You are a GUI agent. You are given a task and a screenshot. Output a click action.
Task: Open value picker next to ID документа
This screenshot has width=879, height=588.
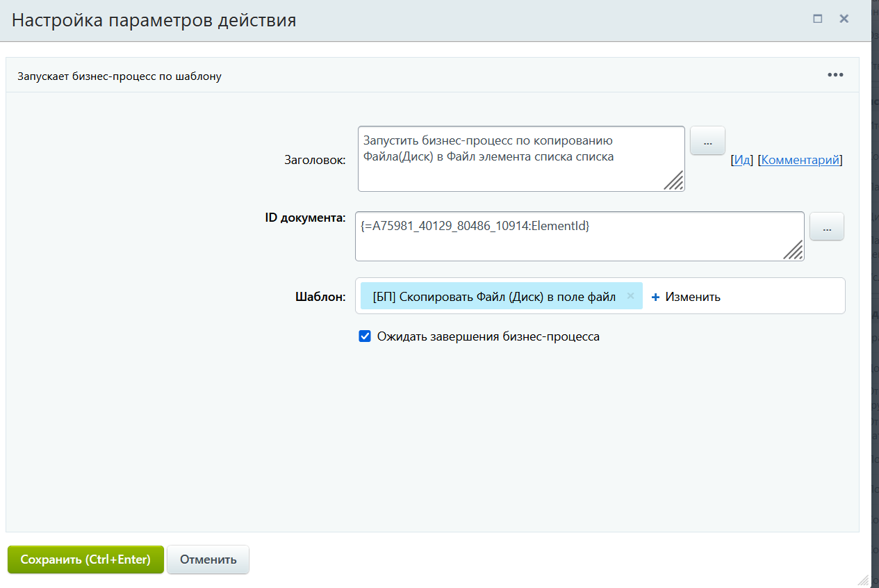click(827, 227)
